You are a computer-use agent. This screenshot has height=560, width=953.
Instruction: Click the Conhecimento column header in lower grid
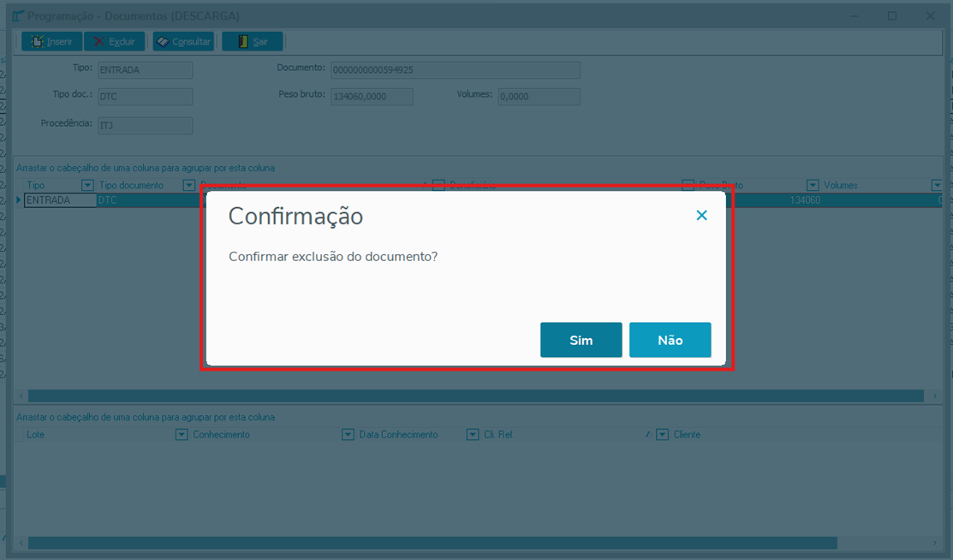click(221, 434)
